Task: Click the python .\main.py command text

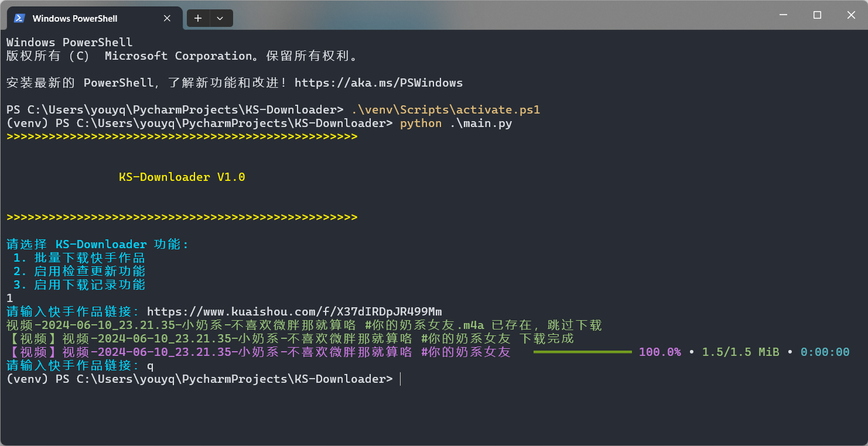Action: (456, 123)
